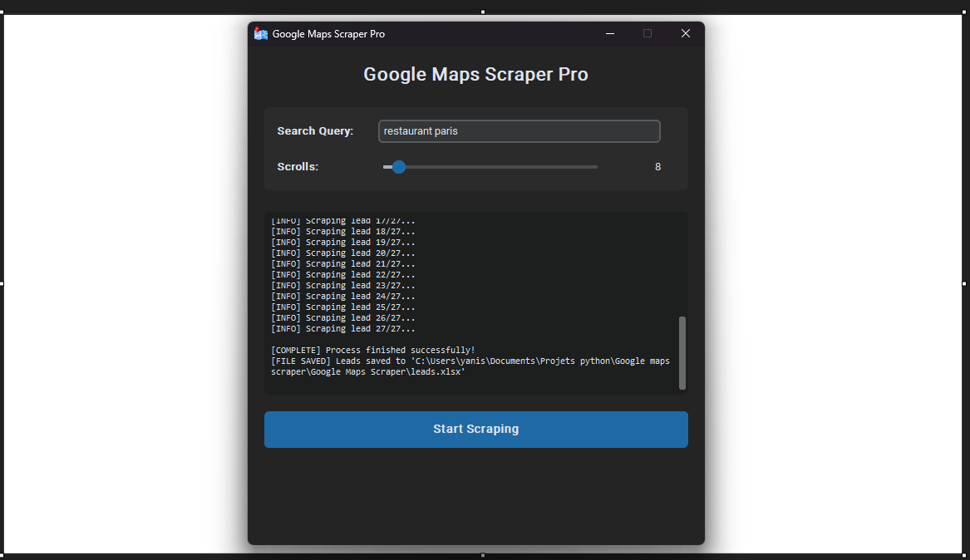Image resolution: width=970 pixels, height=560 pixels.
Task: Click the Scrolls value 8
Action: pos(657,167)
